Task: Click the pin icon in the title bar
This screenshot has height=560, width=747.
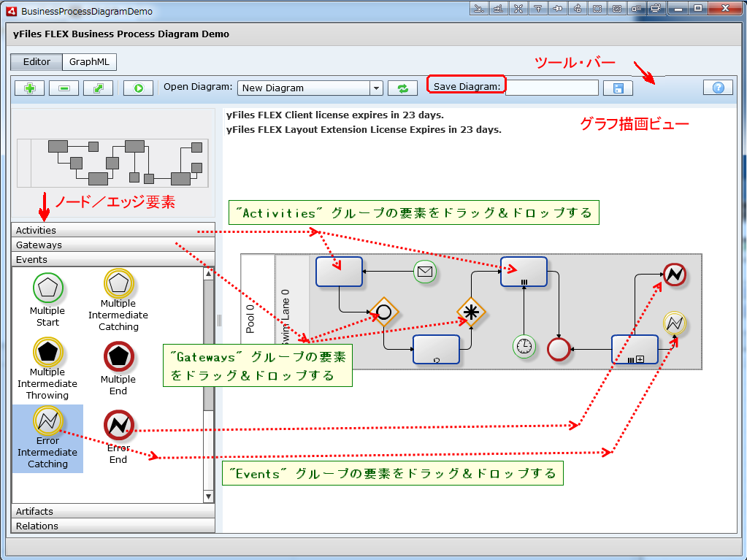Action: (557, 8)
